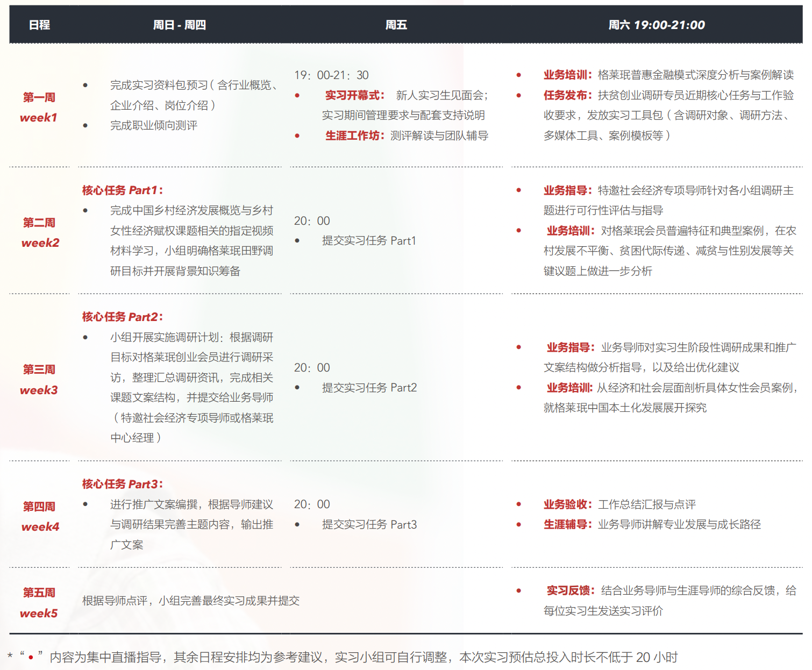This screenshot has height=670, width=812.
Task: Select the '第五周' row label
Action: (x=39, y=593)
